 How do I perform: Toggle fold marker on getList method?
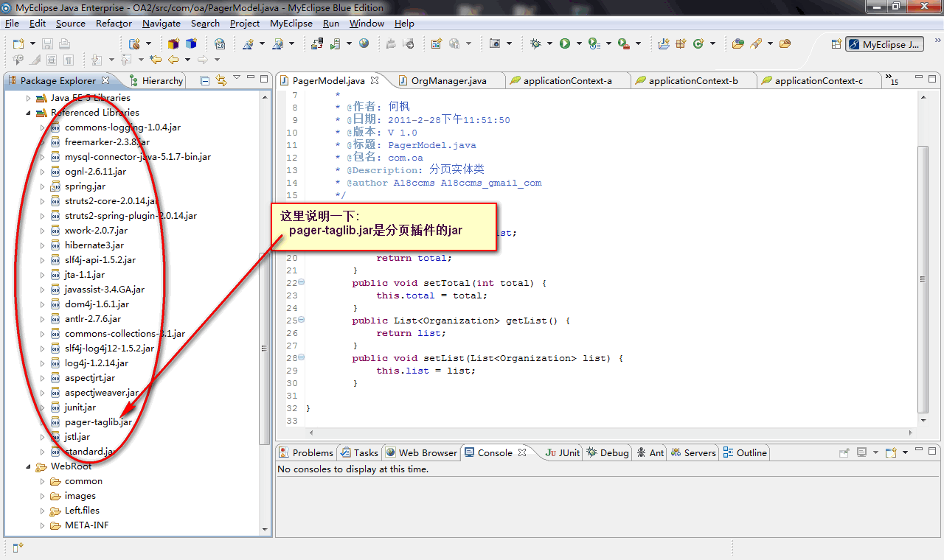click(302, 321)
